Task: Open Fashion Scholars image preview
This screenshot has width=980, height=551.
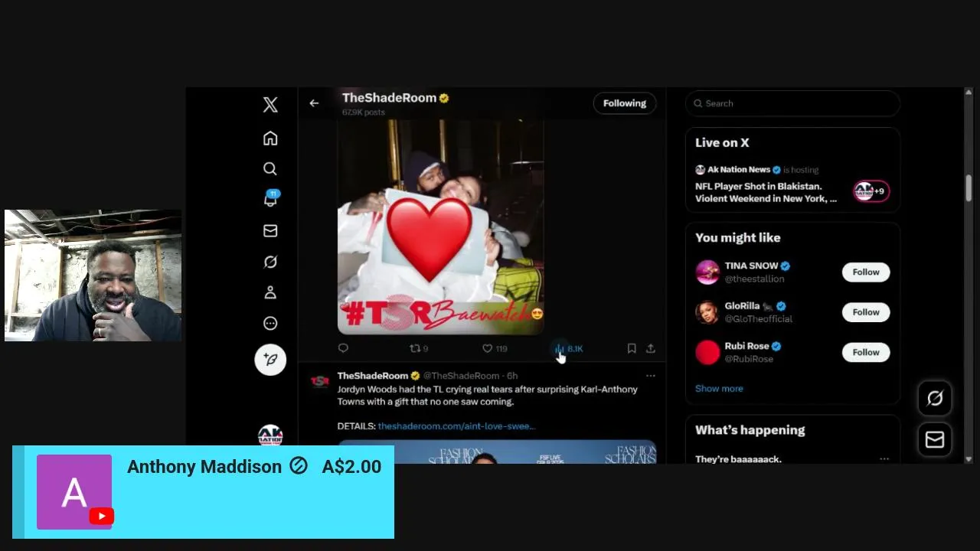Action: tap(497, 452)
